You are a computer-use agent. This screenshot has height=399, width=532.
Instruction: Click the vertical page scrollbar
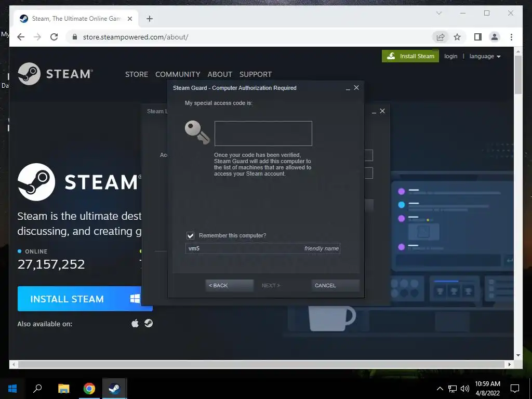(518, 75)
